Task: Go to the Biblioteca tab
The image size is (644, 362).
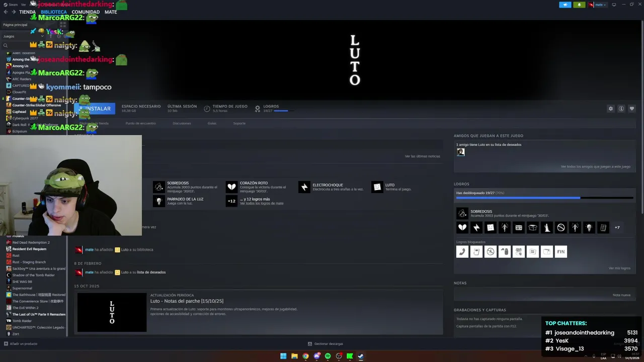Action: (54, 12)
